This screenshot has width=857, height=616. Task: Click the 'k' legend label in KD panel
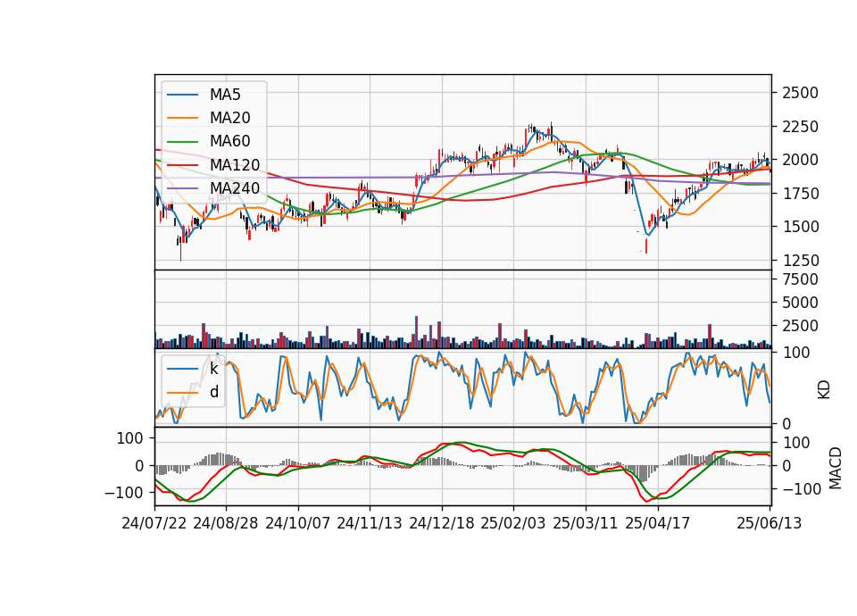(x=213, y=369)
